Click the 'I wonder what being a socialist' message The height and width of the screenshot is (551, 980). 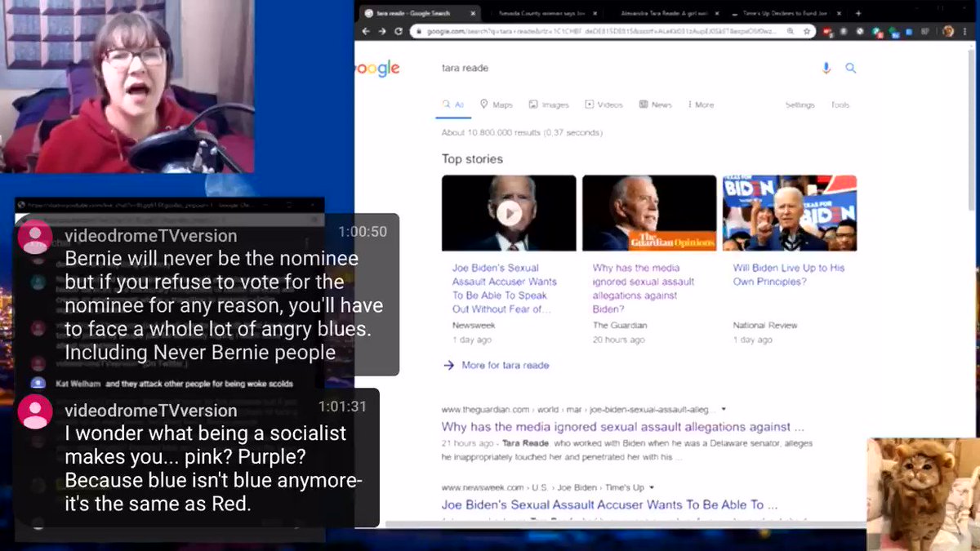click(x=214, y=469)
